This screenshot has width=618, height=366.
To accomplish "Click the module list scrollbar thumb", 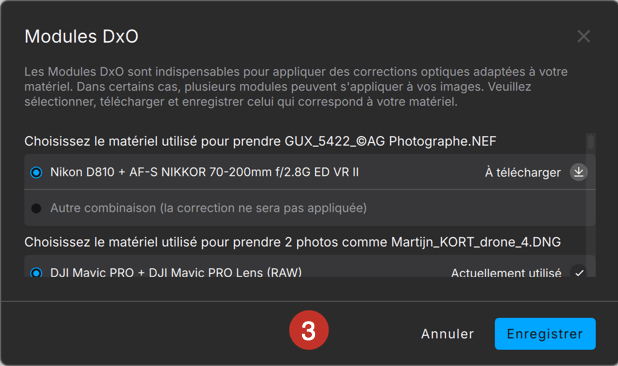I will tap(590, 142).
